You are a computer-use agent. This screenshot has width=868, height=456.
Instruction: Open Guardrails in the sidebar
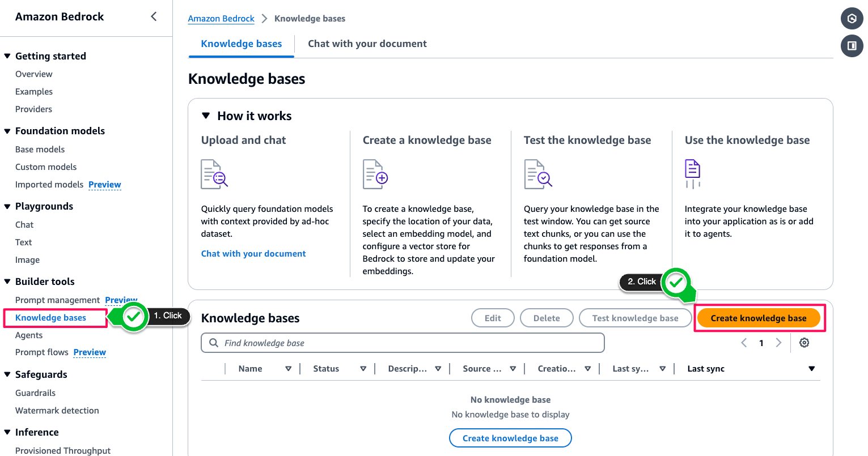35,393
